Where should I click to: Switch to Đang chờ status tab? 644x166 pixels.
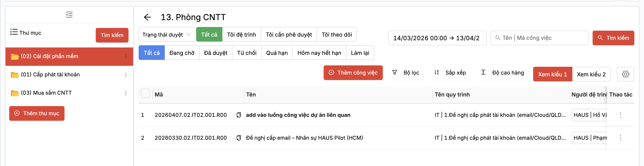[x=182, y=53]
